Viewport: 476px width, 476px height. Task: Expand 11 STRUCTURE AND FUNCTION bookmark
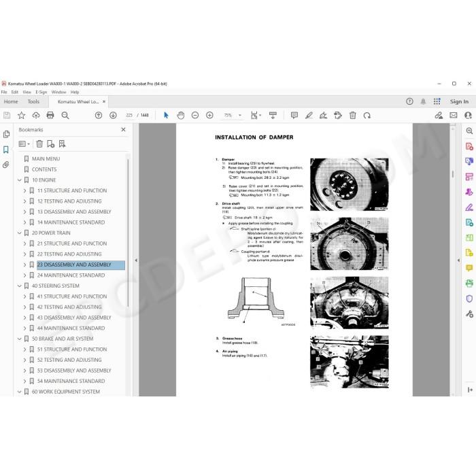coord(25,190)
